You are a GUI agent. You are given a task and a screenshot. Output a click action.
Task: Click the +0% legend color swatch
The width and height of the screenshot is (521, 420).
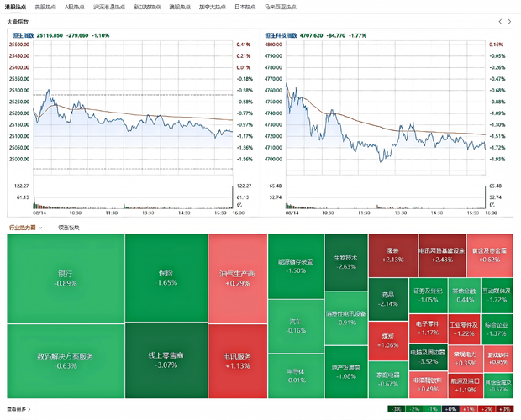tap(450, 409)
